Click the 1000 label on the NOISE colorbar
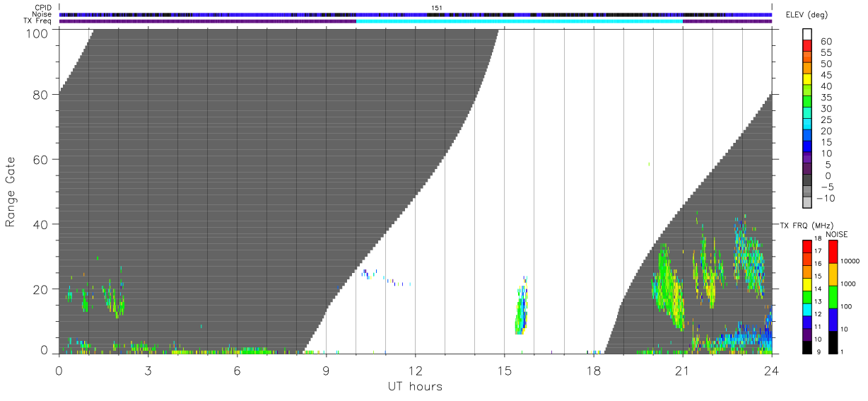868x401 pixels. click(850, 284)
